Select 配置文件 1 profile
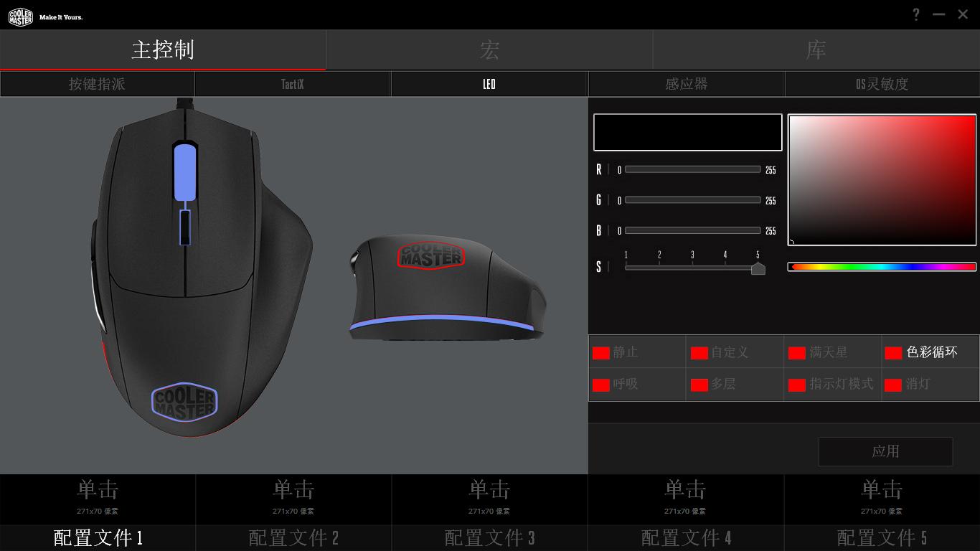This screenshot has height=551, width=980. coord(98,538)
